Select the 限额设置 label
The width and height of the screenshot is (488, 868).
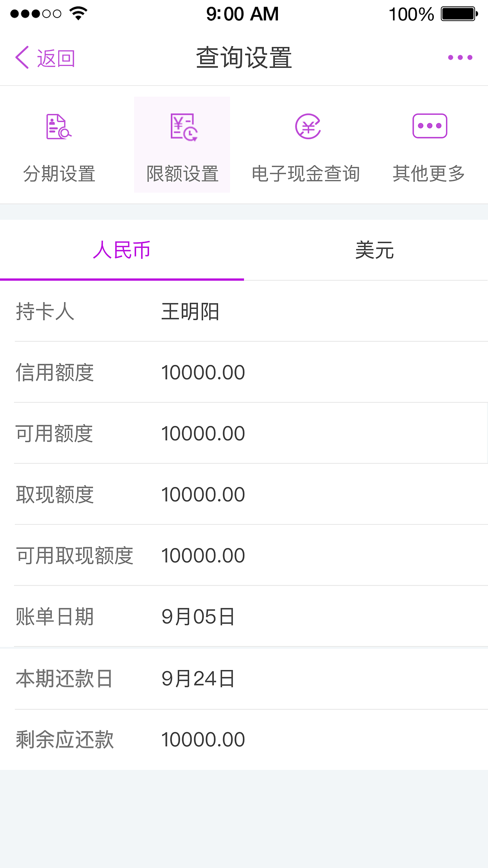point(182,174)
